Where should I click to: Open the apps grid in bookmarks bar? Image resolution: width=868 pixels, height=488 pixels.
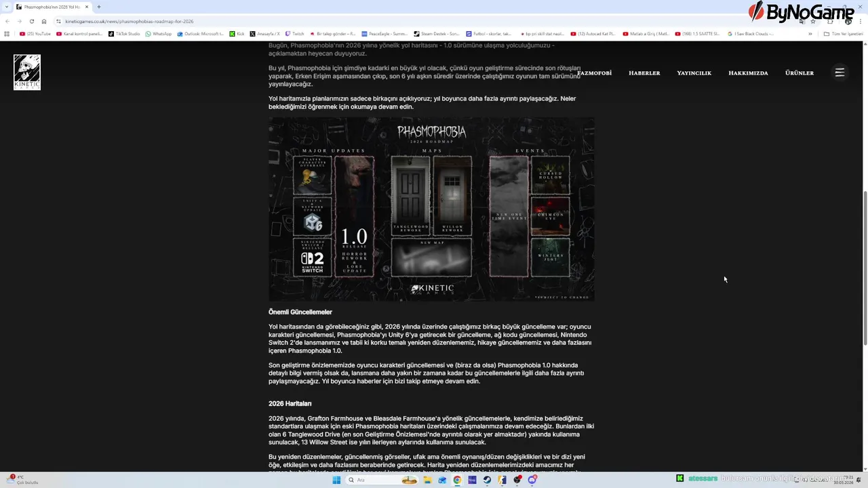pyautogui.click(x=7, y=33)
